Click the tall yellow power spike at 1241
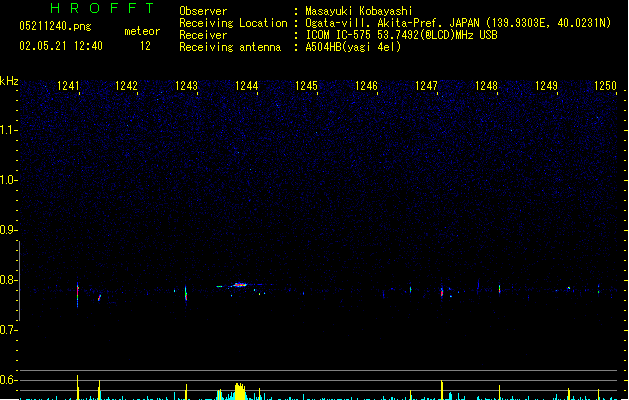The height and width of the screenshot is (400, 629). tap(78, 387)
